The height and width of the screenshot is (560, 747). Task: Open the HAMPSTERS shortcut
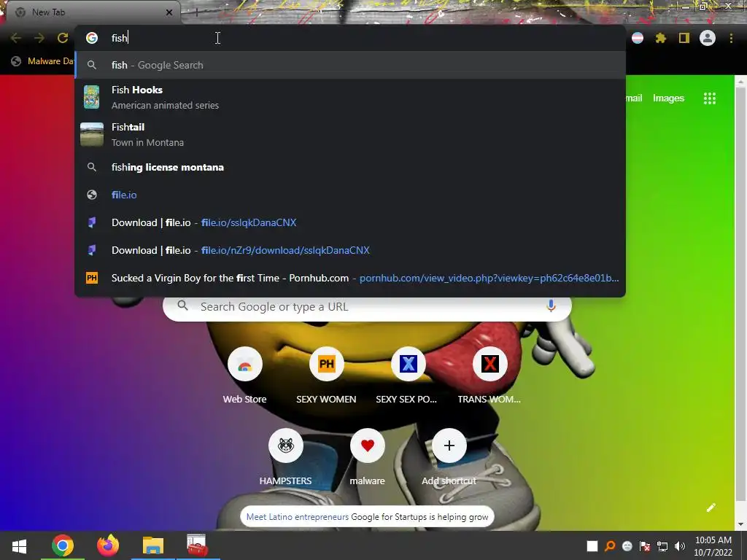pos(285,457)
